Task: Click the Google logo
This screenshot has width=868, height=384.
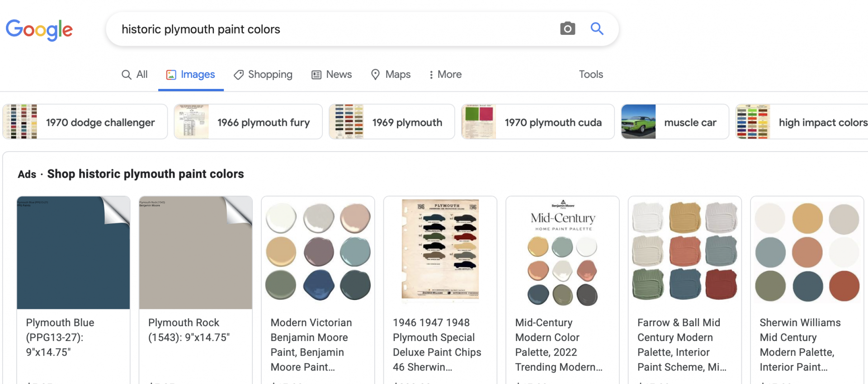Action: tap(39, 30)
